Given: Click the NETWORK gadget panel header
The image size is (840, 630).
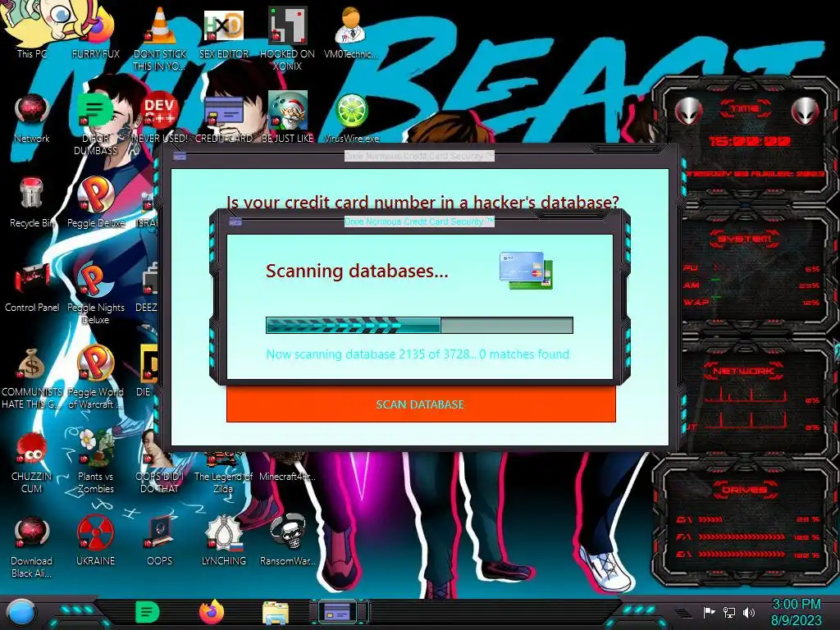Looking at the screenshot, I should 743,371.
